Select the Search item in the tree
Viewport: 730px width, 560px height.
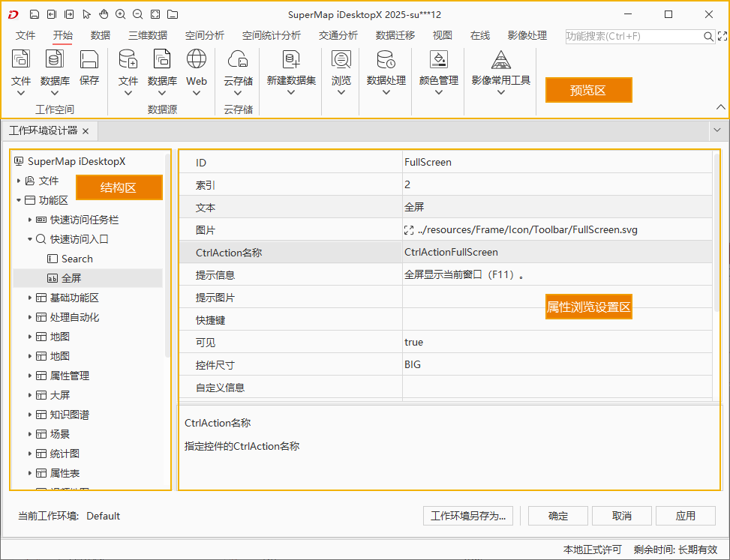[77, 259]
